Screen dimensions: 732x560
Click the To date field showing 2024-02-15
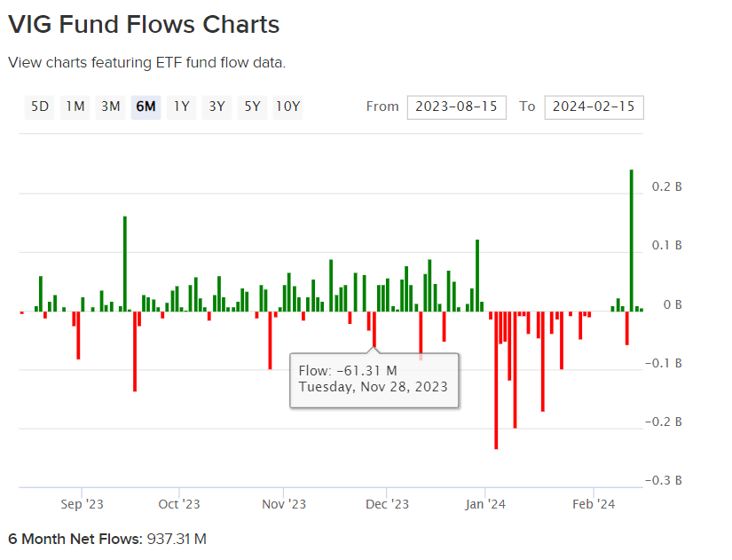click(x=594, y=106)
